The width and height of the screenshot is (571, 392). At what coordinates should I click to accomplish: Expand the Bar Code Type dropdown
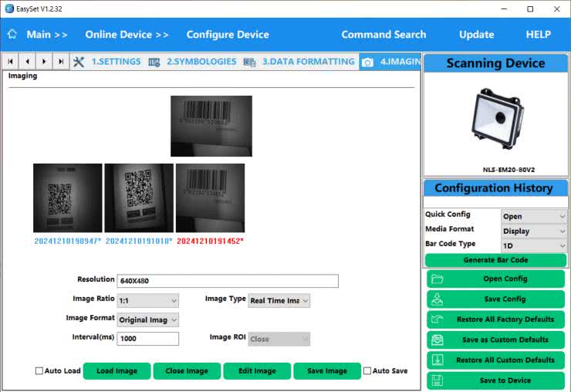[534, 245]
